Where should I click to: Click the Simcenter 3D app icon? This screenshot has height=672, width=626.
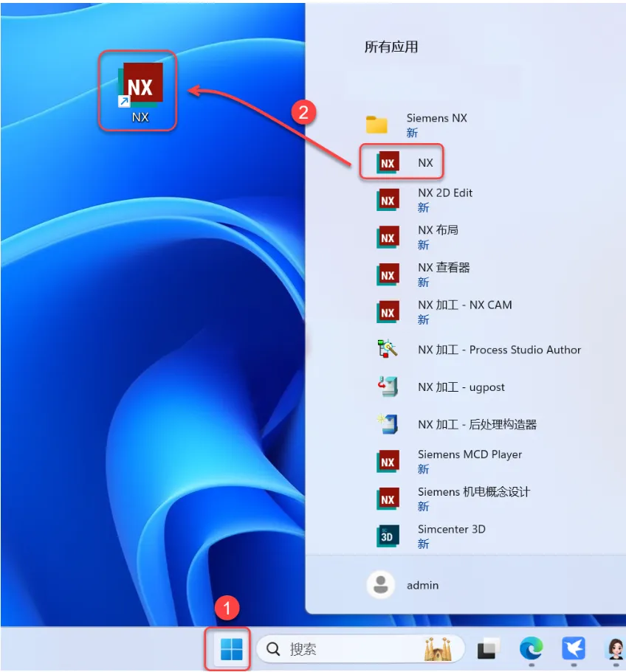point(388,536)
